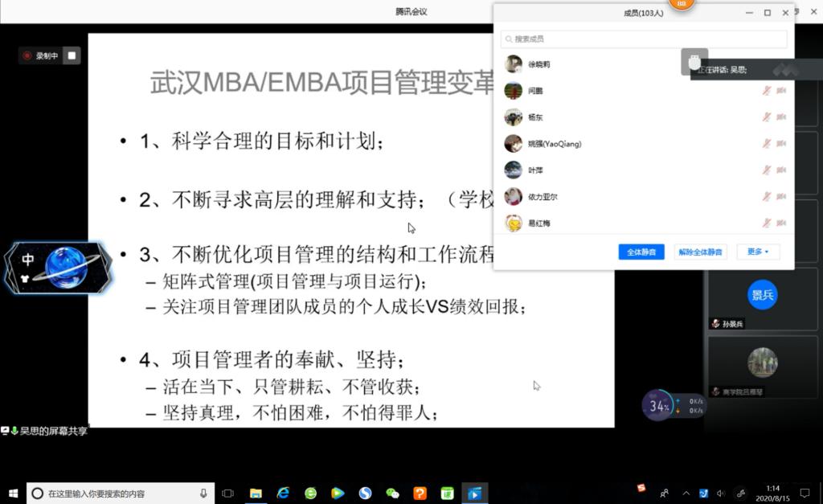Open the green 360 browser taskbar icon
Viewport: 823px width, 504px height.
point(310,493)
